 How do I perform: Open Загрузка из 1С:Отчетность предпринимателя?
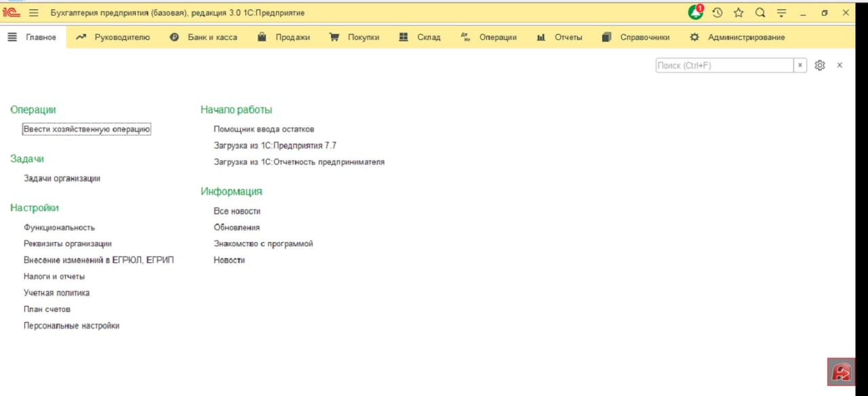299,162
